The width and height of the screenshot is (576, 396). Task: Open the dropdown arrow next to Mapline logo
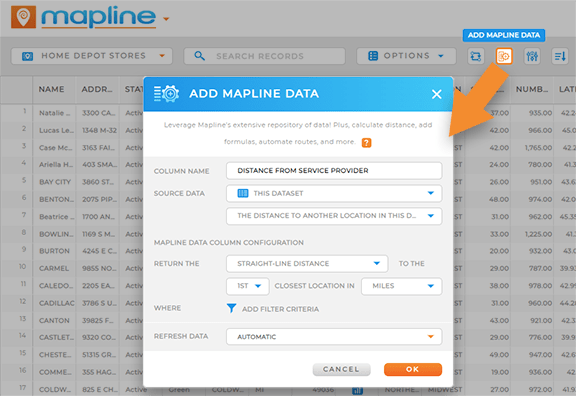166,19
